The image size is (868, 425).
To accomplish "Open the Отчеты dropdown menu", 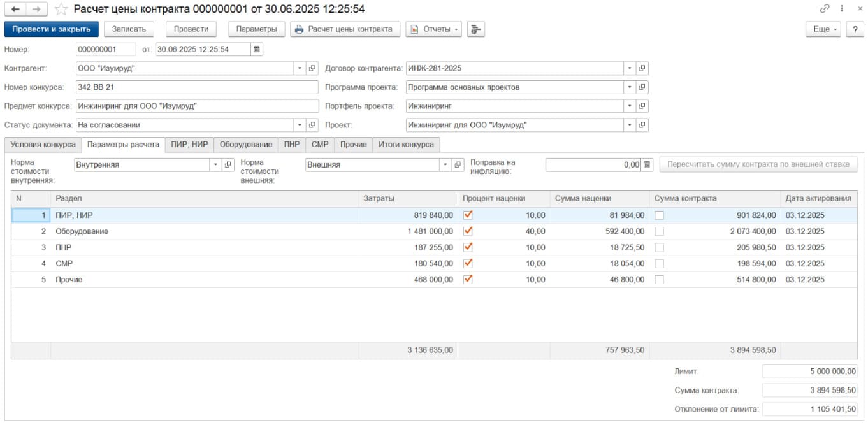I will pyautogui.click(x=433, y=29).
